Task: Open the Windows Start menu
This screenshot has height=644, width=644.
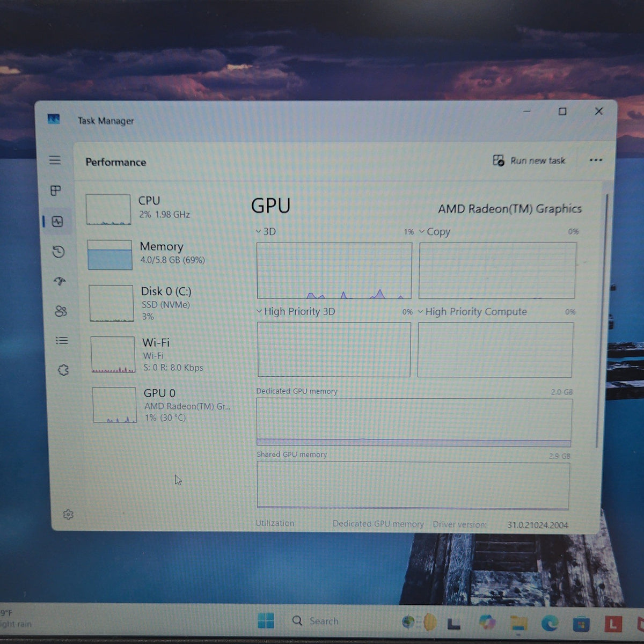Action: pyautogui.click(x=266, y=621)
